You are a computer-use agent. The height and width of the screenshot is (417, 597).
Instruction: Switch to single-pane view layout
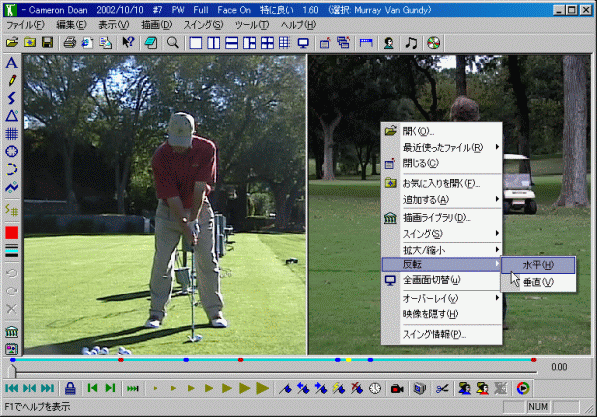[x=196, y=43]
